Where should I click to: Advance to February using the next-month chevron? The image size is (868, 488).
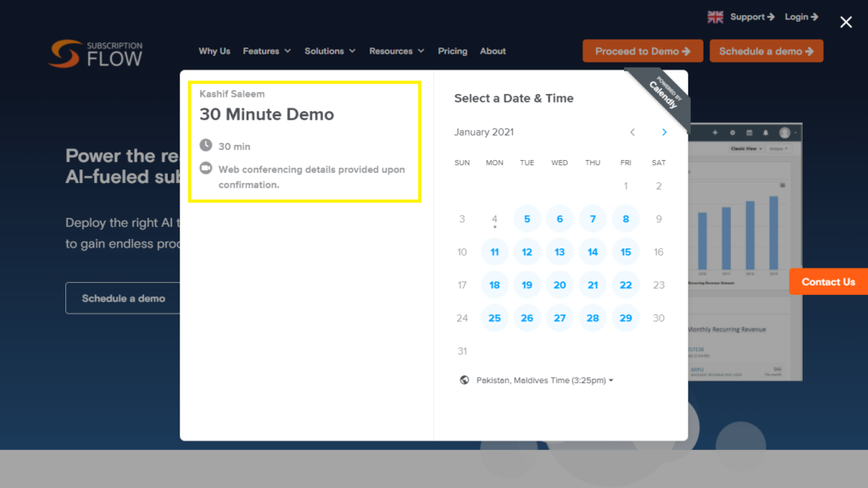tap(664, 132)
